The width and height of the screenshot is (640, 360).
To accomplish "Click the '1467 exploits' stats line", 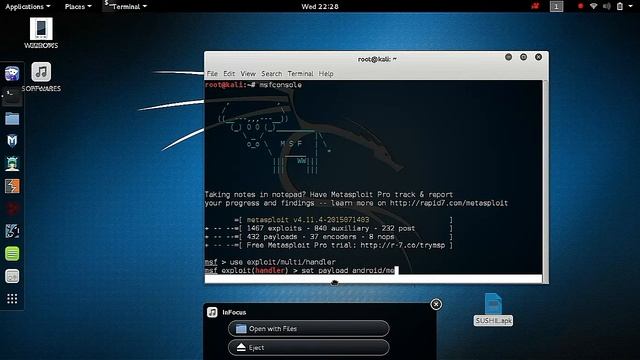I will [329, 228].
